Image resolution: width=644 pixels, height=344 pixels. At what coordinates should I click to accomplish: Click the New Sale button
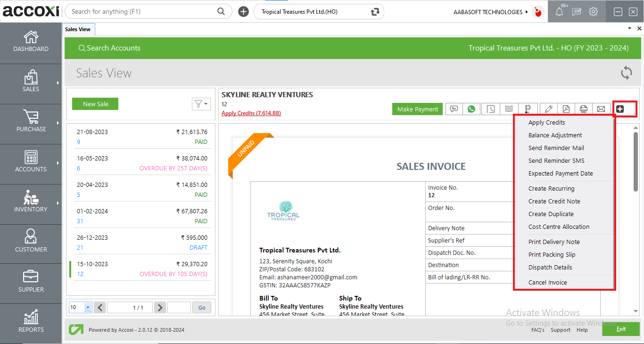pyautogui.click(x=95, y=103)
